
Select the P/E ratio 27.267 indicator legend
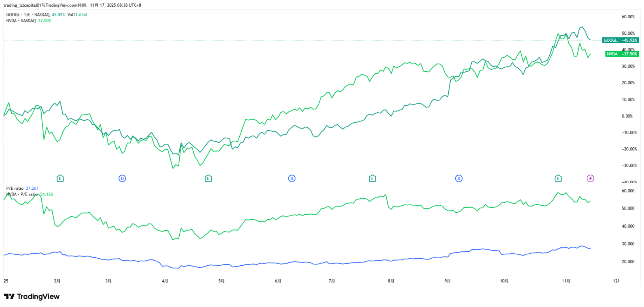(22, 188)
